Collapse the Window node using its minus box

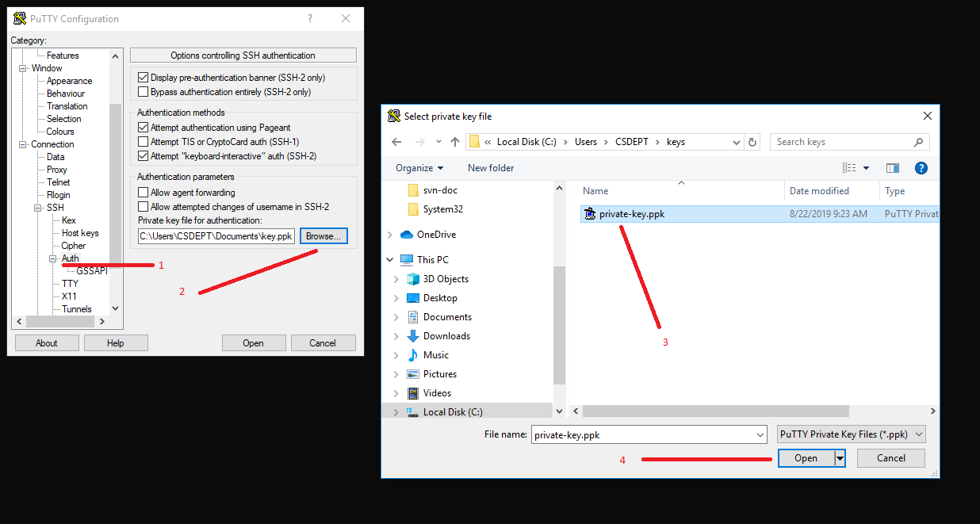click(x=23, y=68)
